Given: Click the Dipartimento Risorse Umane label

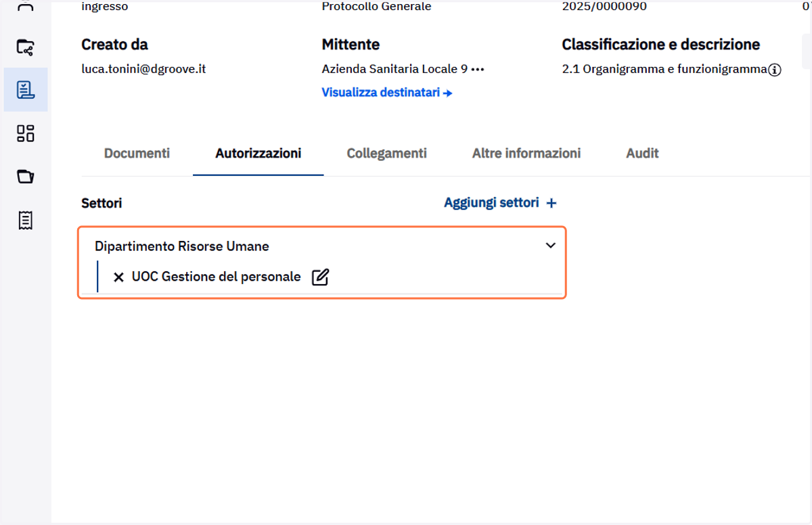Looking at the screenshot, I should [182, 246].
